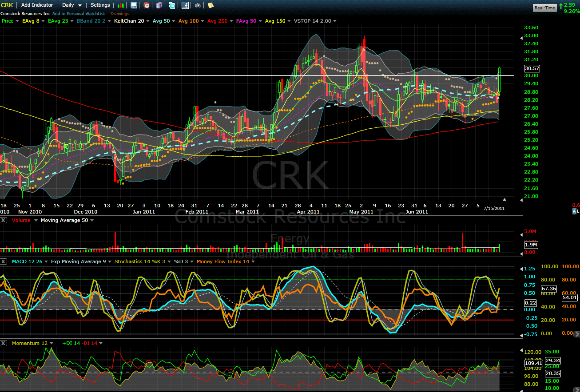The image size is (580, 392).
Task: Open the Settings menu
Action: tap(100, 5)
